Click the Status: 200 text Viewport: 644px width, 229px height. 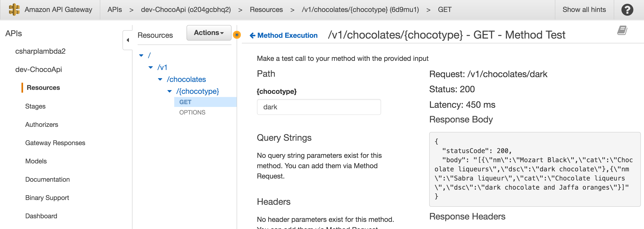[452, 89]
